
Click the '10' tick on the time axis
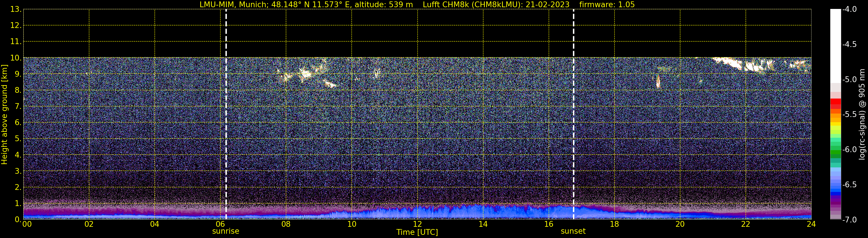pyautogui.click(x=352, y=224)
